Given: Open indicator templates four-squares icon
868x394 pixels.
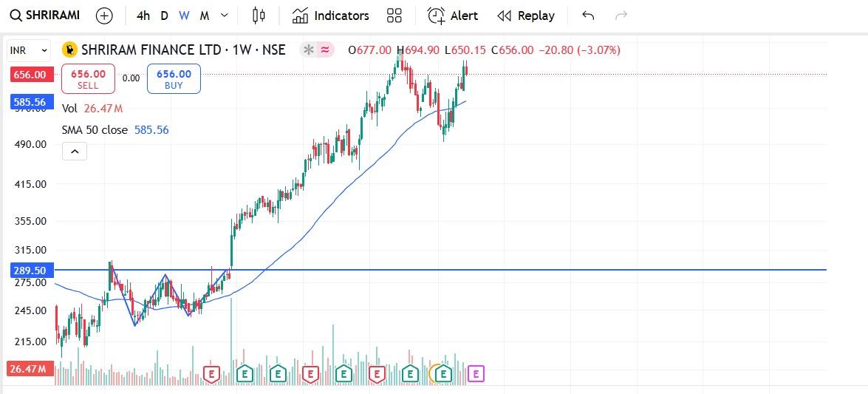Looking at the screenshot, I should (394, 16).
